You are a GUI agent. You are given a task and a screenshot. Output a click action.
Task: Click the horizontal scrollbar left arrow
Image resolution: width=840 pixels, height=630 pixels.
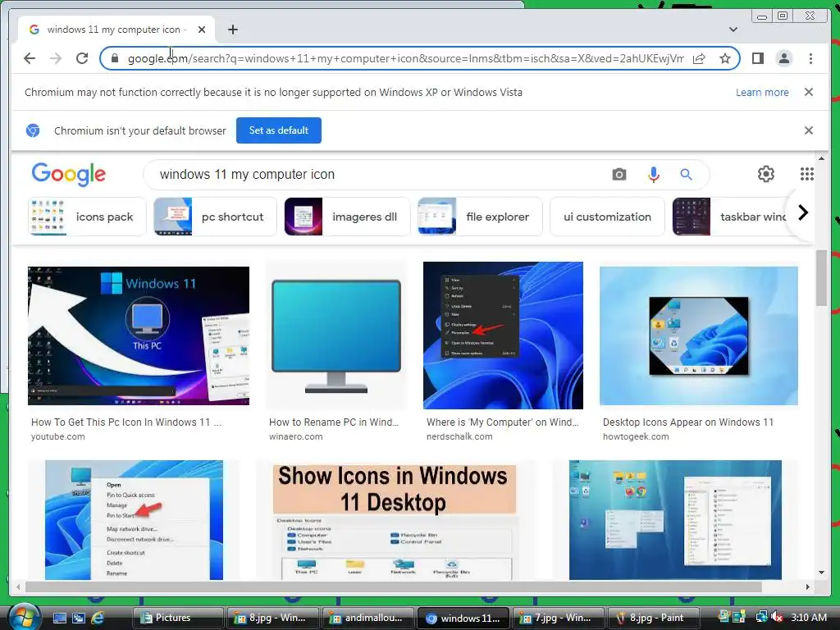[x=18, y=587]
